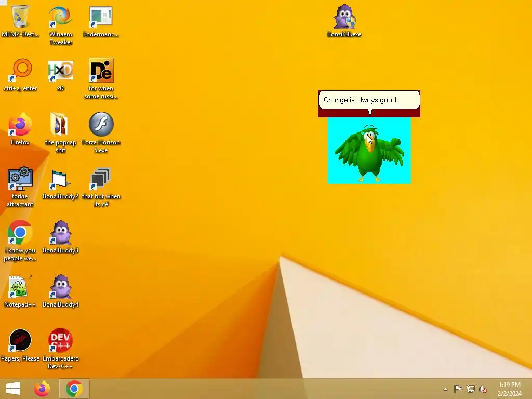The image size is (532, 399).
Task: Open Firefox from the taskbar
Action: click(42, 389)
